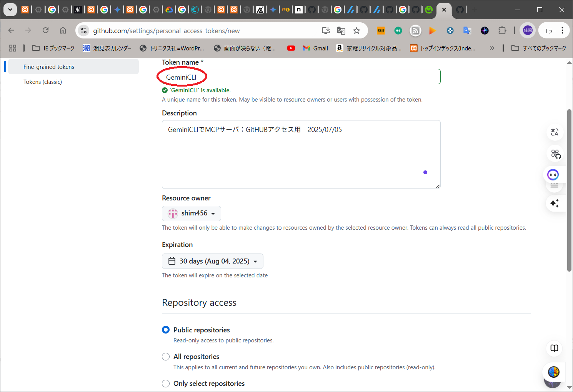Click the EXIF extension icon

click(381, 31)
